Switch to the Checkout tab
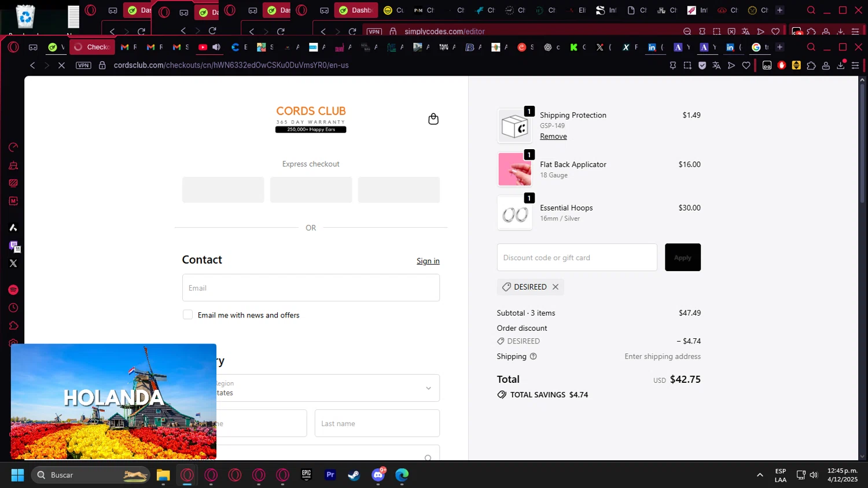The image size is (868, 488). pos(92,47)
